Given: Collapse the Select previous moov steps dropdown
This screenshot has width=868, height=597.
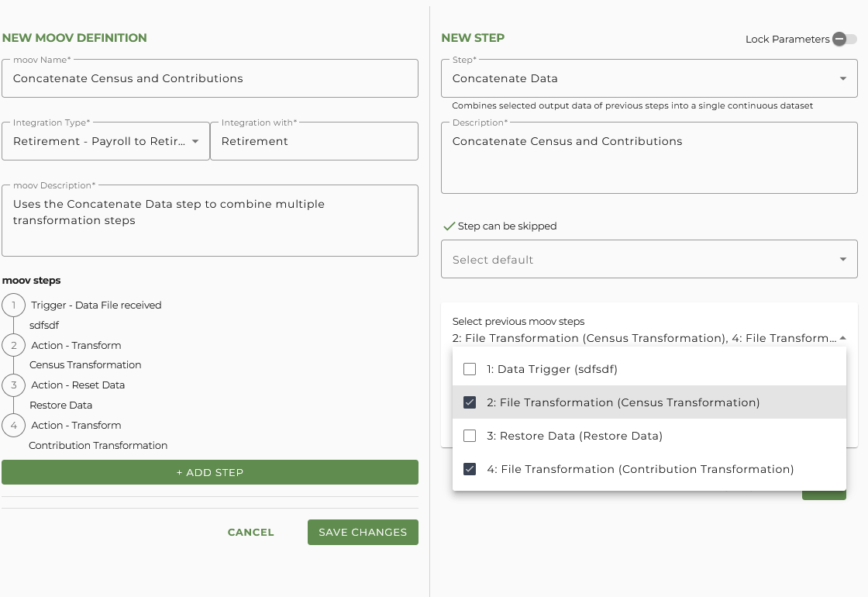Looking at the screenshot, I should click(x=842, y=338).
